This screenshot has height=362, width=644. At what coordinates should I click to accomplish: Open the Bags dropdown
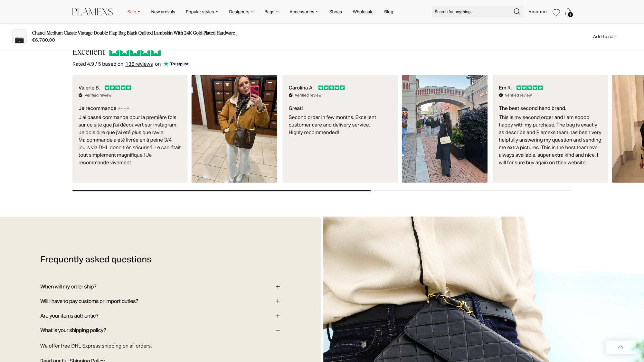coord(271,12)
